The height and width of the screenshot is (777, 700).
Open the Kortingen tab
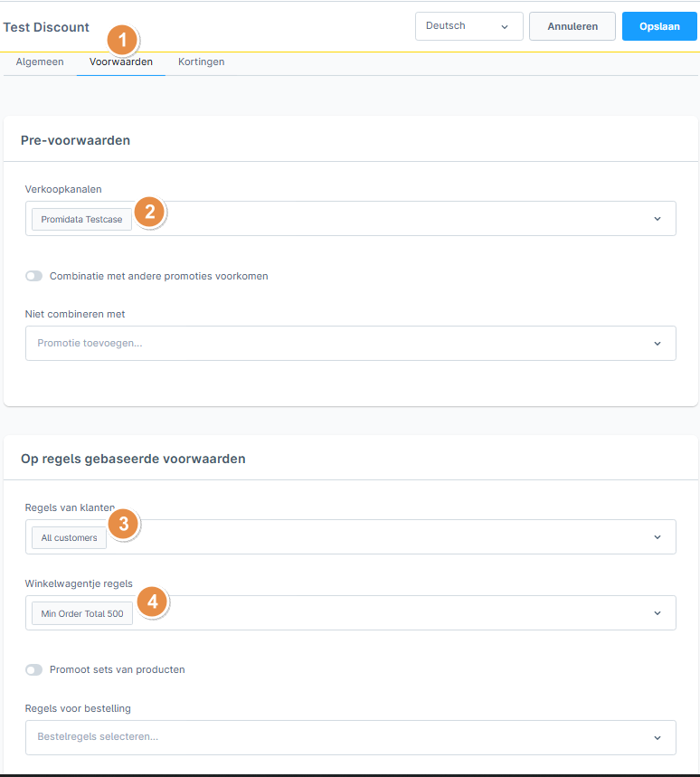pos(201,62)
